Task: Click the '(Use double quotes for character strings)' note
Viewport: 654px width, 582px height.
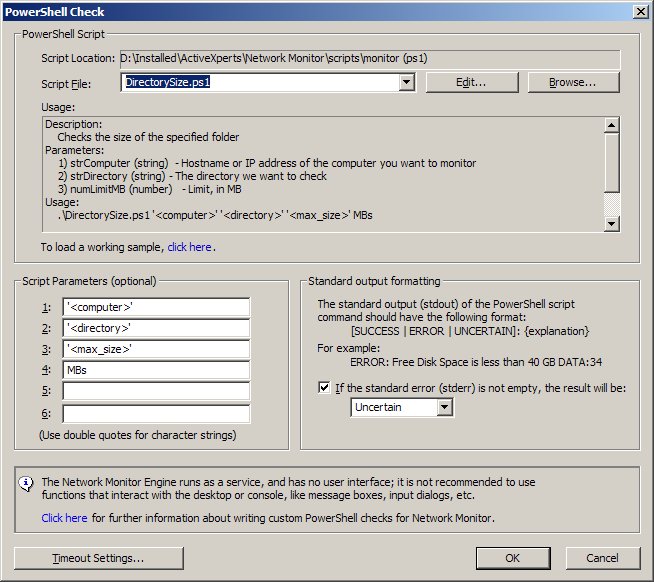Action: pos(138,435)
